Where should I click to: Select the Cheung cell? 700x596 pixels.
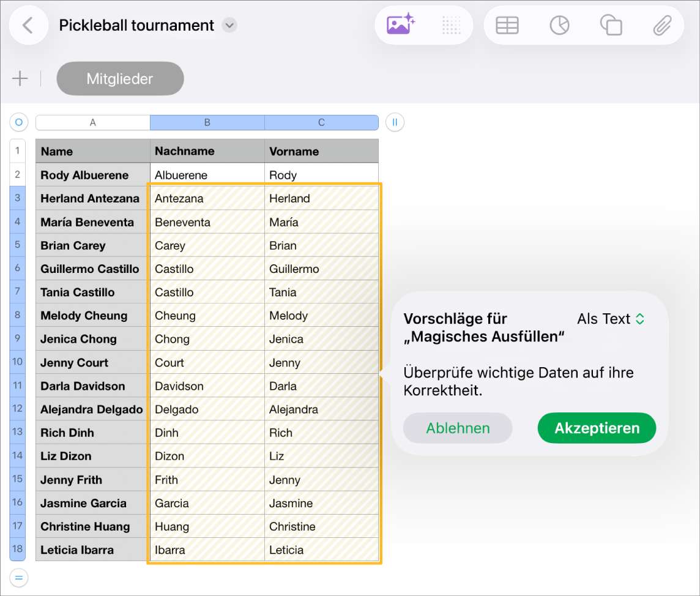[207, 316]
